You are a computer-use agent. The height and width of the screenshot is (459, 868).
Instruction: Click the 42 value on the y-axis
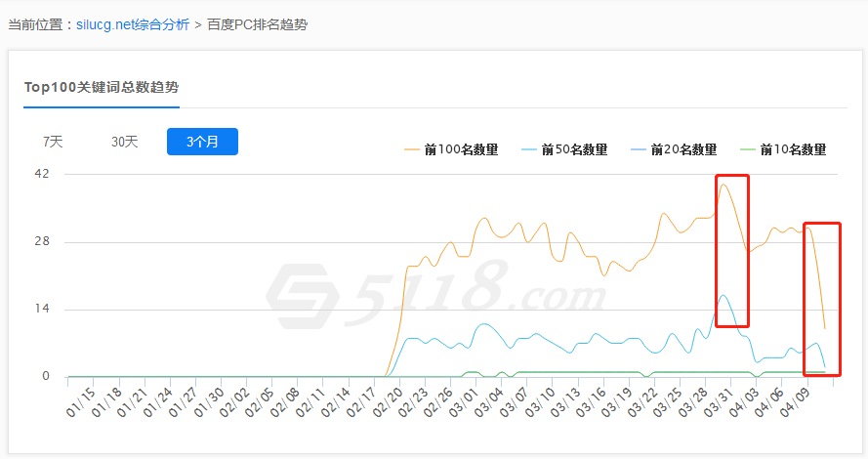point(42,174)
